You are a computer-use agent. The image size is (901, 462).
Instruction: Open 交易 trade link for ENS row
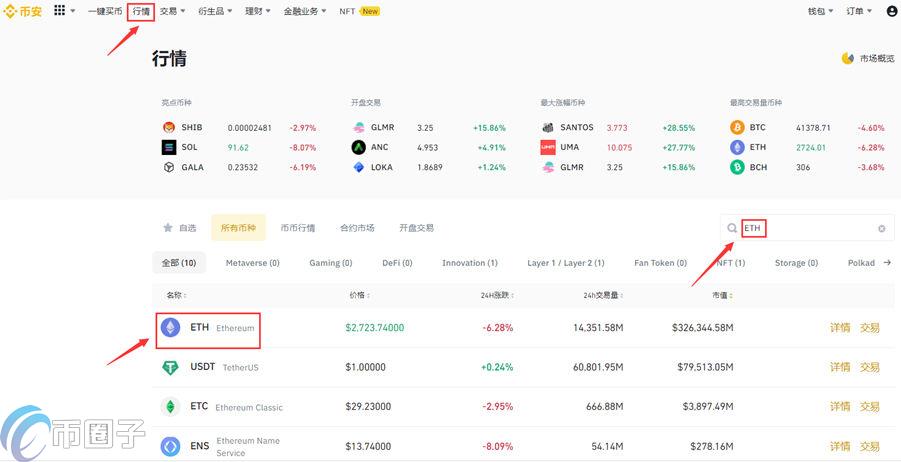[869, 446]
